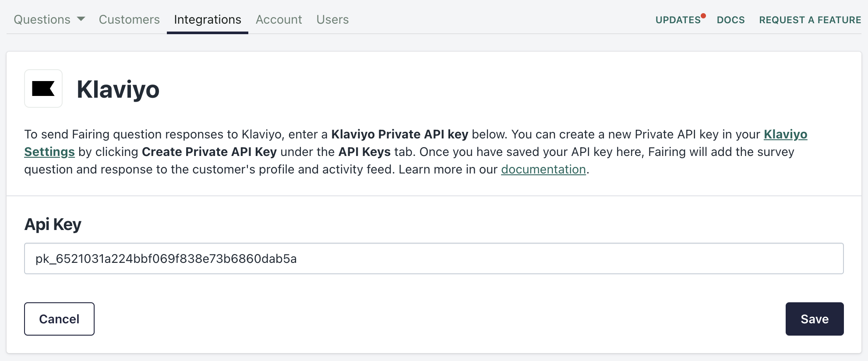
Task: Select the Integrations tab
Action: coord(208,20)
